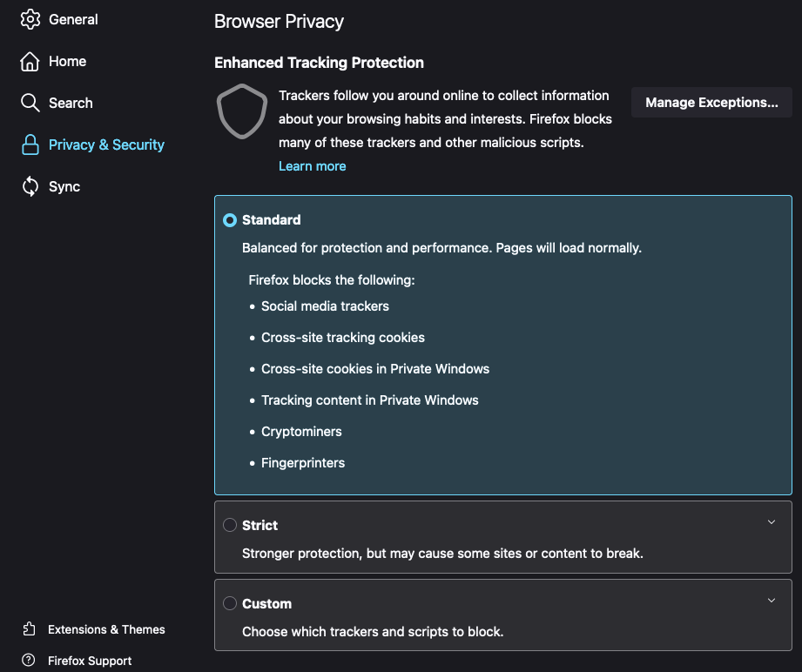Select the Standard protection radio button
The height and width of the screenshot is (672, 802).
[x=230, y=220]
